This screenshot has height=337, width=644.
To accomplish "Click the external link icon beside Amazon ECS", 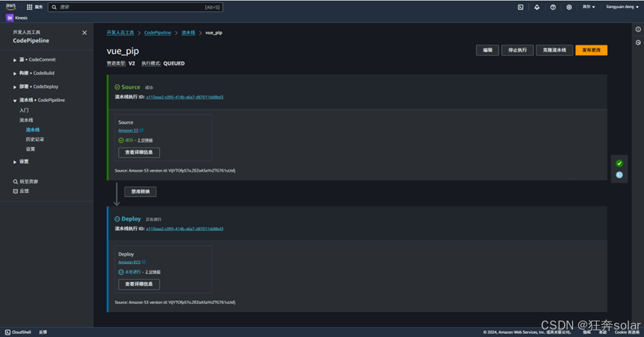I will (x=143, y=262).
